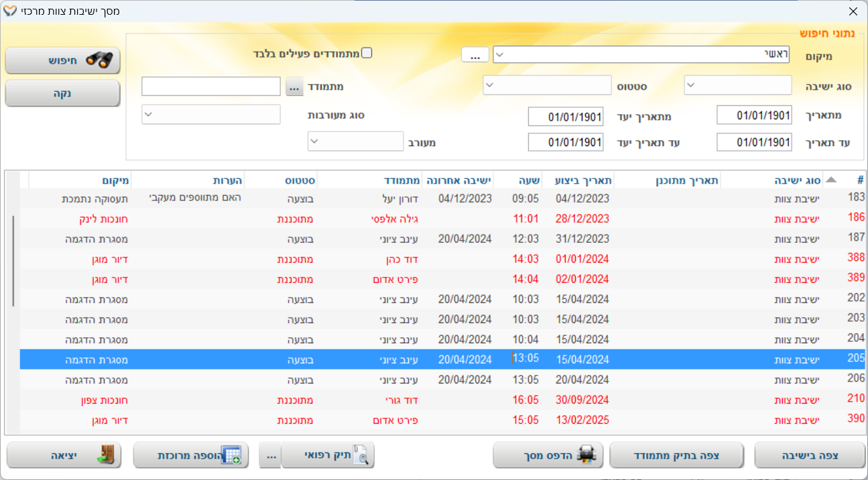Open the סטטוס dropdown

click(548, 86)
